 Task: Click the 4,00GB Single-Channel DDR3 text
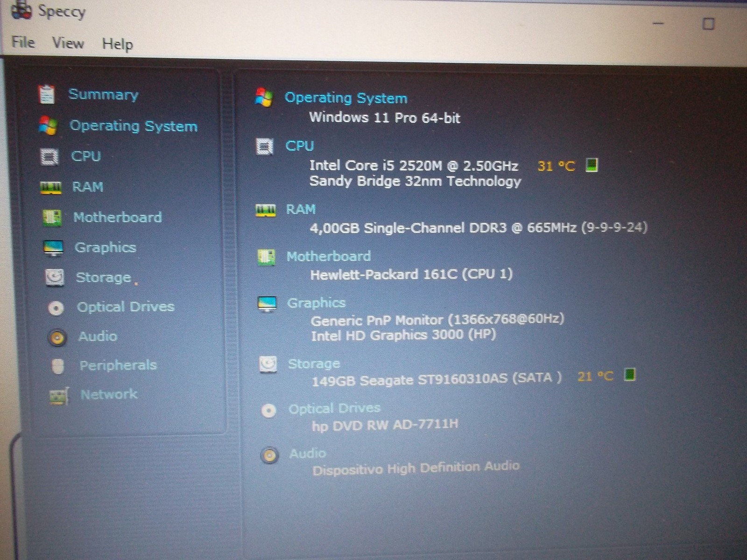(479, 228)
